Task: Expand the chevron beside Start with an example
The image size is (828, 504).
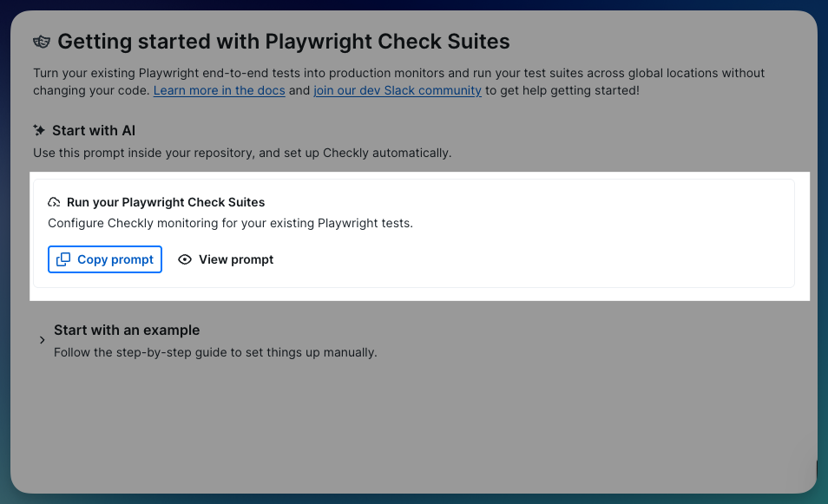Action: click(x=42, y=340)
